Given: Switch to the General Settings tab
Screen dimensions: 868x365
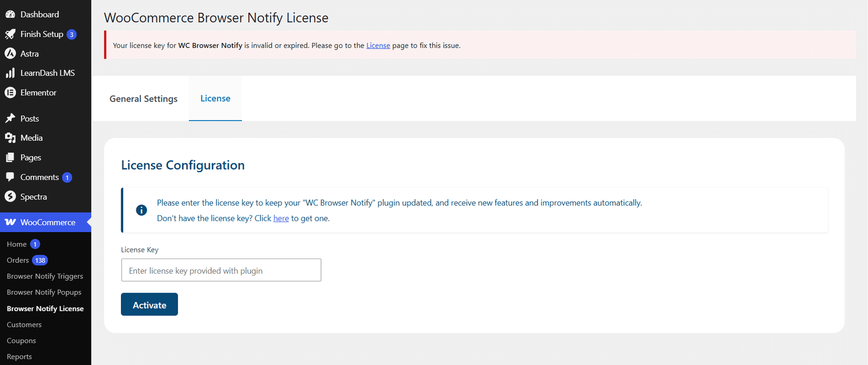Looking at the screenshot, I should [143, 98].
